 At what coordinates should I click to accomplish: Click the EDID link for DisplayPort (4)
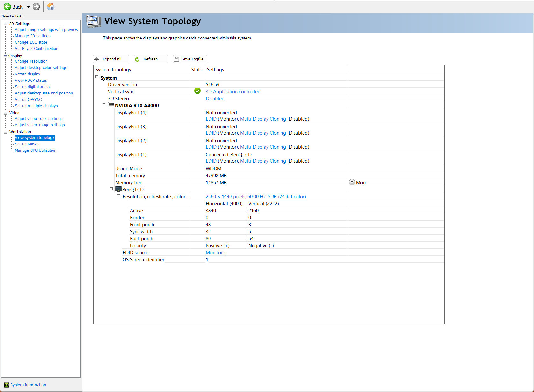pyautogui.click(x=211, y=119)
